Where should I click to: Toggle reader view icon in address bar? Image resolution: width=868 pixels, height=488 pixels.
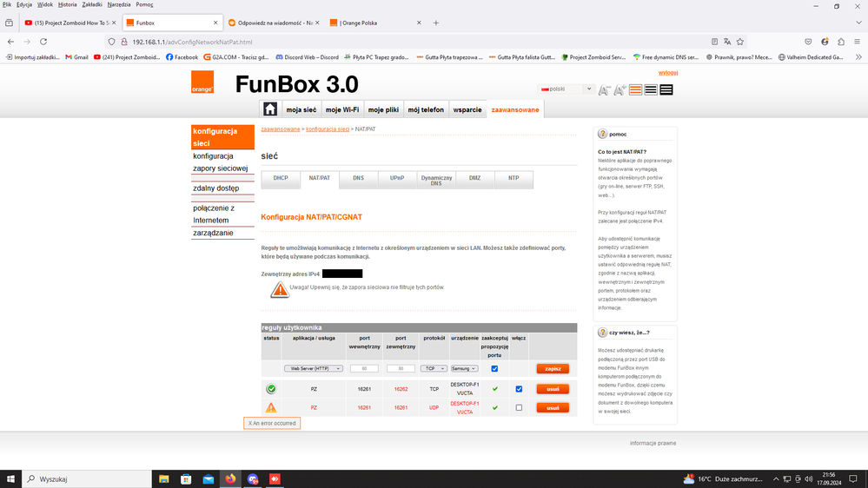point(715,42)
